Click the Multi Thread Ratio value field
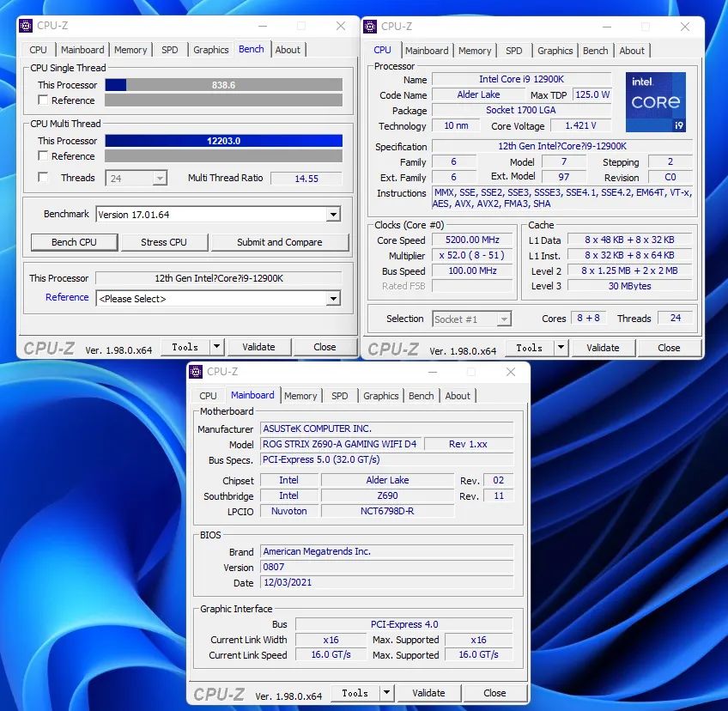 pos(306,178)
